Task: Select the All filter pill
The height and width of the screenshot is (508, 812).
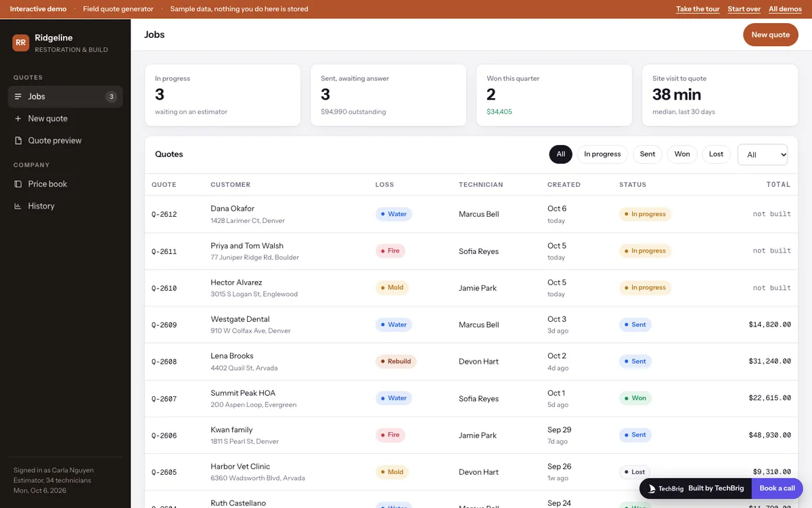Action: coord(560,154)
